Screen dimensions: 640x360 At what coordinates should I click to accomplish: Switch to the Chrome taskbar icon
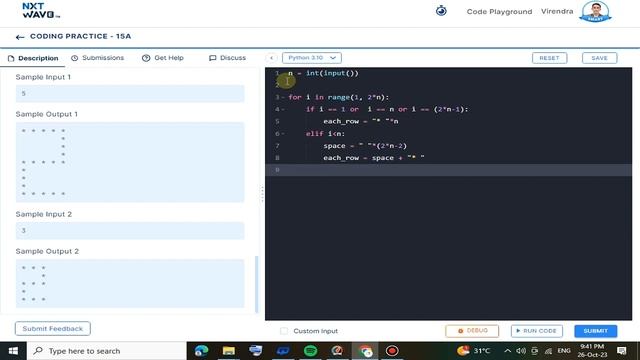[x=365, y=351]
